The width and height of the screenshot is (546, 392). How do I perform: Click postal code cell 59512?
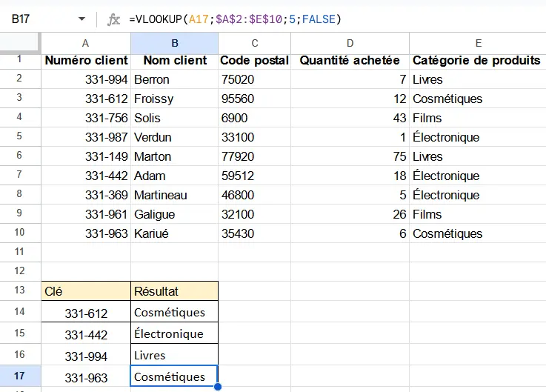point(255,176)
